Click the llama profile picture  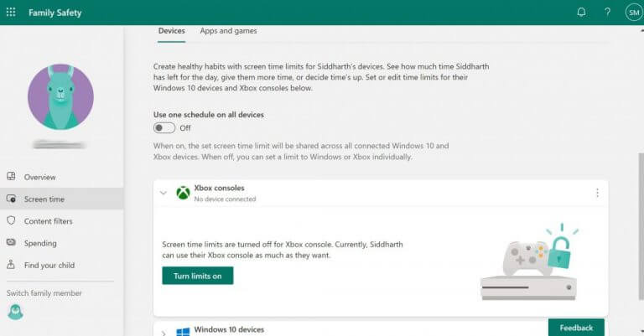pyautogui.click(x=60, y=97)
